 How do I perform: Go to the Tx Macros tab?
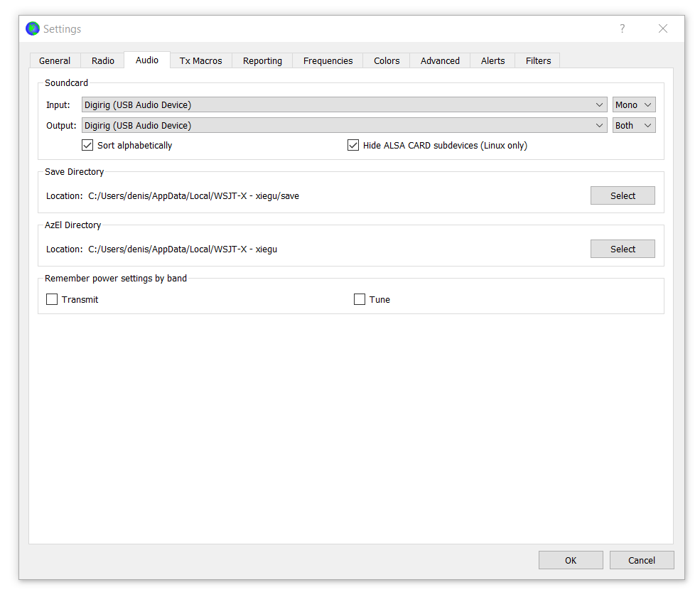[x=201, y=60]
